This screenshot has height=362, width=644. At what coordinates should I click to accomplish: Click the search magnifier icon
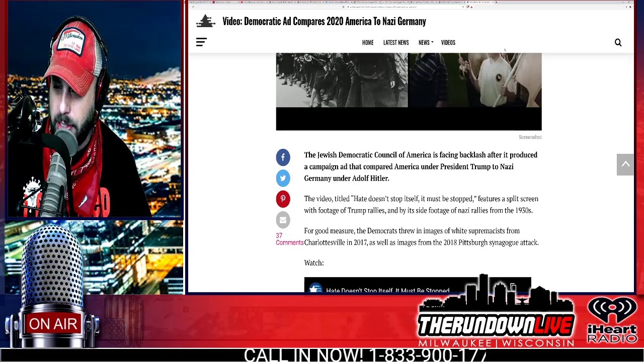pos(618,43)
